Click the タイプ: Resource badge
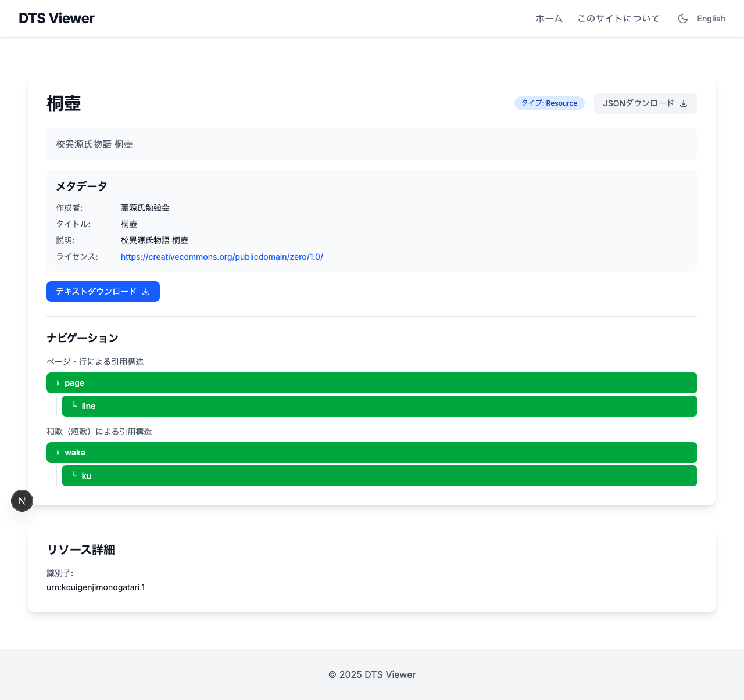Viewport: 744px width, 700px height. [x=549, y=103]
